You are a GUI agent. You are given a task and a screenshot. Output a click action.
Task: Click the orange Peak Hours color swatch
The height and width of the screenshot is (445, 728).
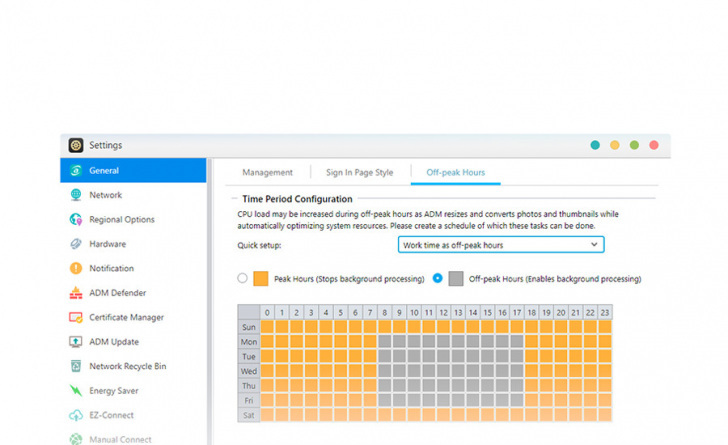(x=261, y=279)
